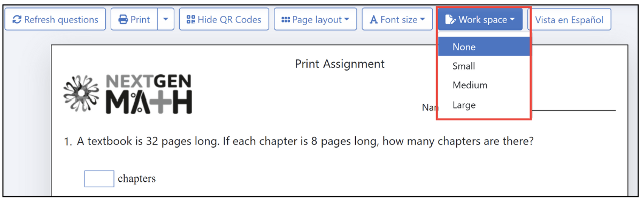Image resolution: width=644 pixels, height=200 pixels.
Task: Click the page layout grid icon
Action: pyautogui.click(x=286, y=20)
